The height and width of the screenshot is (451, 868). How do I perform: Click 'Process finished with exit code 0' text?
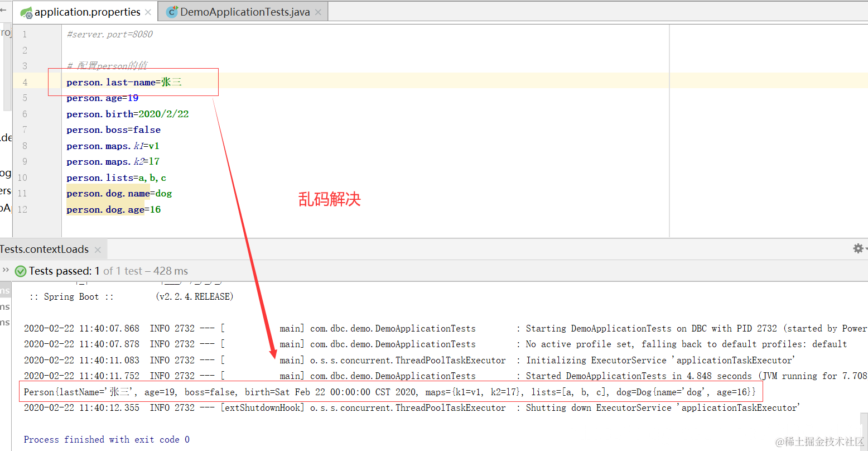tap(107, 440)
